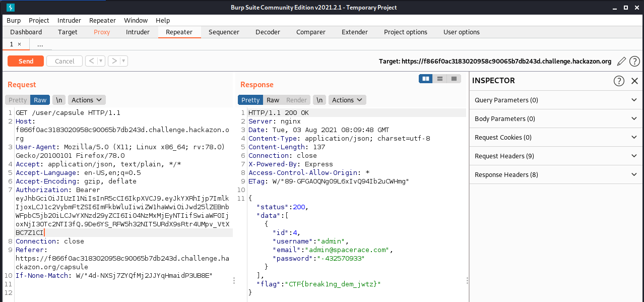
Task: Toggle Response newline \n display button
Action: coord(319,100)
